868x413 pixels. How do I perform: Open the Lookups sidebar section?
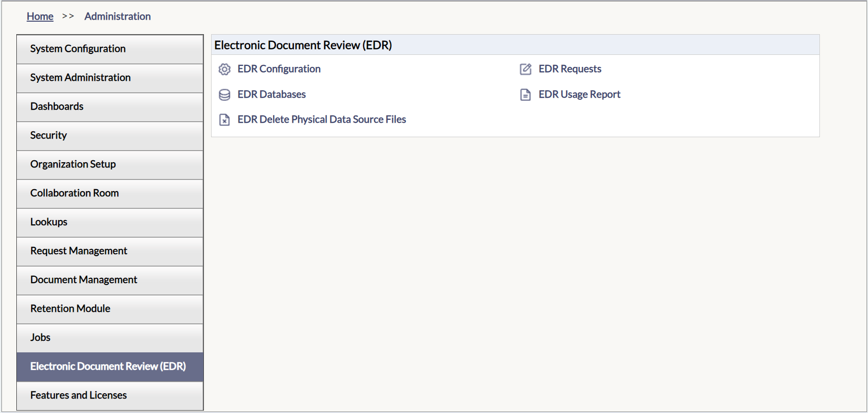(x=110, y=222)
